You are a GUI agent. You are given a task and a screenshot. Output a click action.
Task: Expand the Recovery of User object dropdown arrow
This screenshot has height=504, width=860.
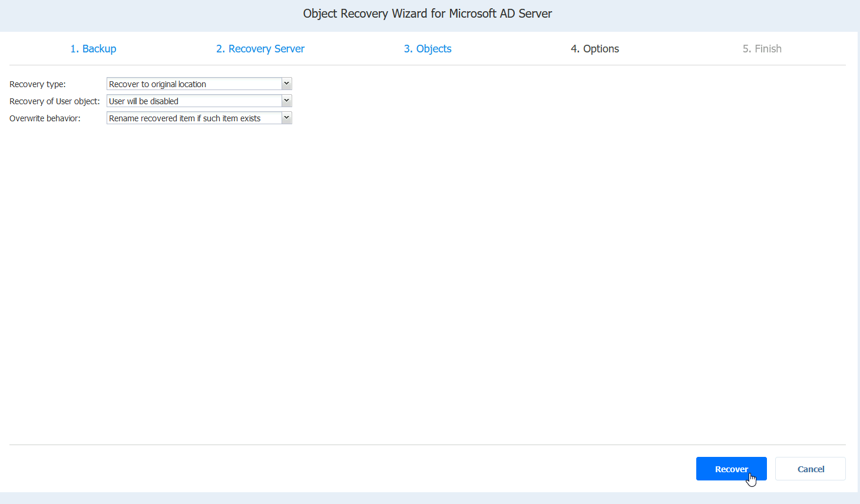(x=286, y=101)
